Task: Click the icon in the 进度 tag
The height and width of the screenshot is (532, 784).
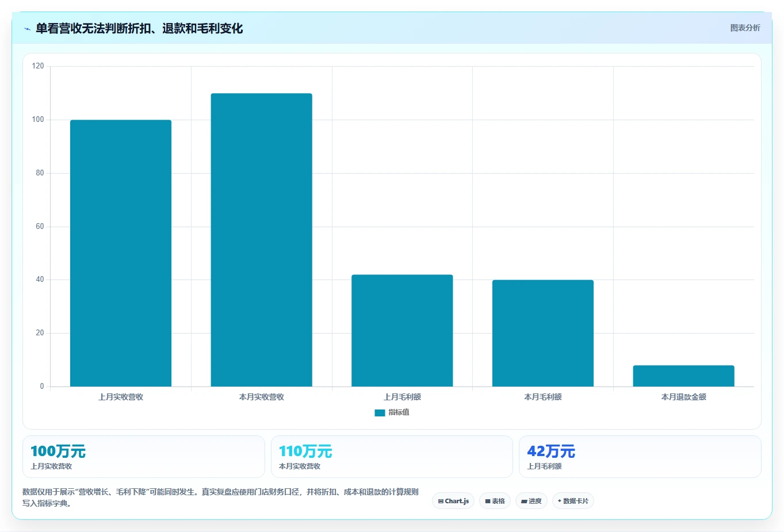Action: tap(524, 502)
